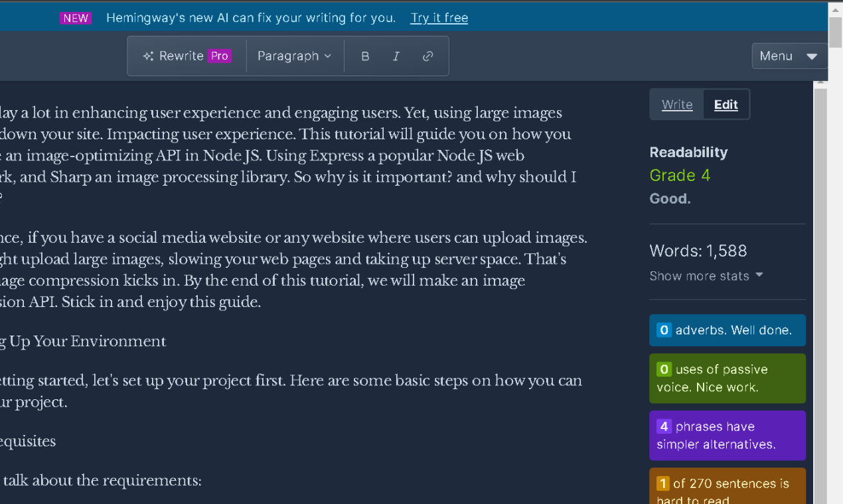
Task: Click the Words: 1,588 counter
Action: pos(698,251)
